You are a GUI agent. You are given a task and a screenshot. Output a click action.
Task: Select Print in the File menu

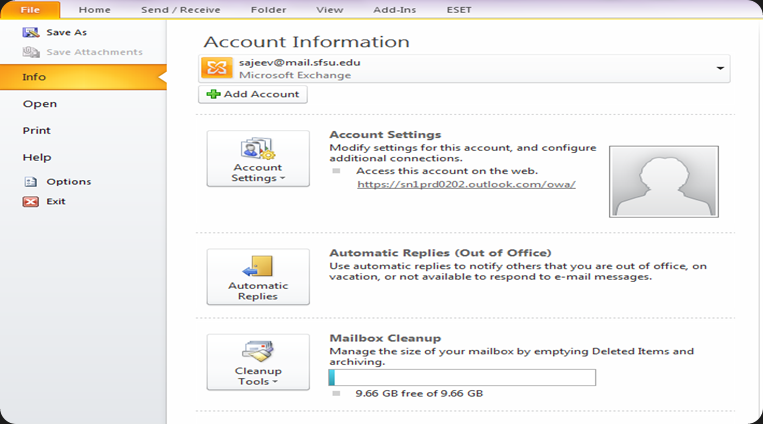37,130
